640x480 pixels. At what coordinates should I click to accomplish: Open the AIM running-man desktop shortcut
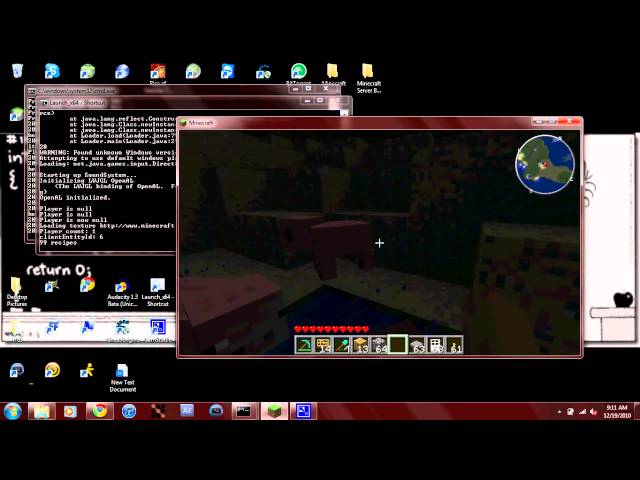pyautogui.click(x=87, y=370)
